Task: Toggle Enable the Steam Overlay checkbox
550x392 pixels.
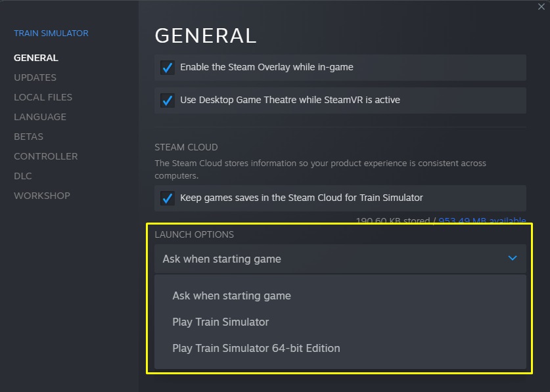Action: tap(168, 67)
